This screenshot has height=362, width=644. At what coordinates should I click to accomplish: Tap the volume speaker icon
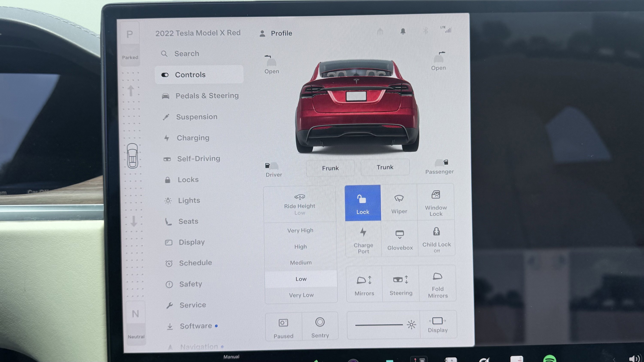pos(635,359)
